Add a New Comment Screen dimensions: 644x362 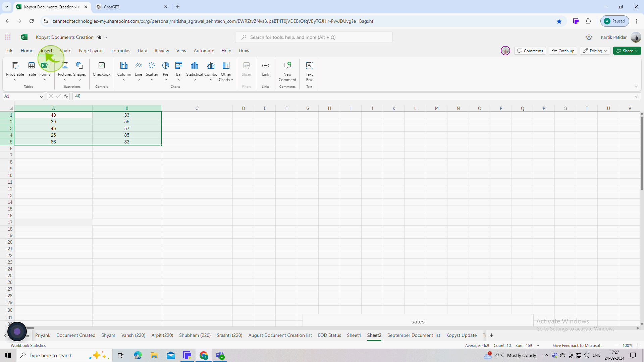pos(287,71)
